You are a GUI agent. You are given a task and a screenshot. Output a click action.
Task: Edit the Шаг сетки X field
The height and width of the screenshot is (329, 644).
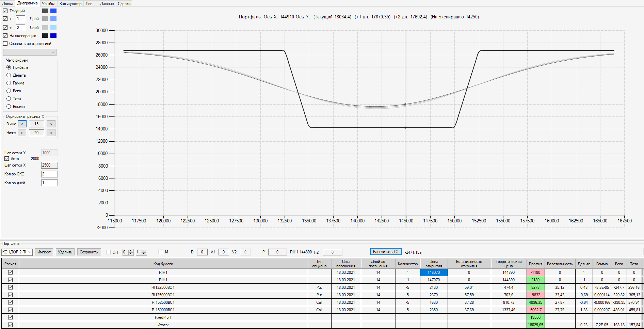(x=49, y=165)
